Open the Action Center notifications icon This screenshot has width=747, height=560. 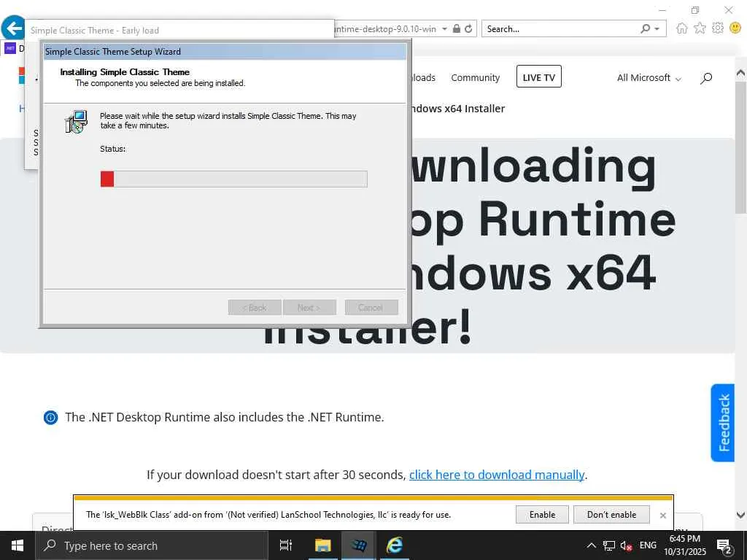coord(724,545)
